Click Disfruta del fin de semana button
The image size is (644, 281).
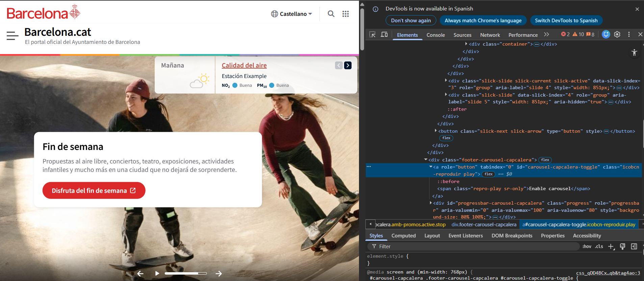click(x=94, y=190)
